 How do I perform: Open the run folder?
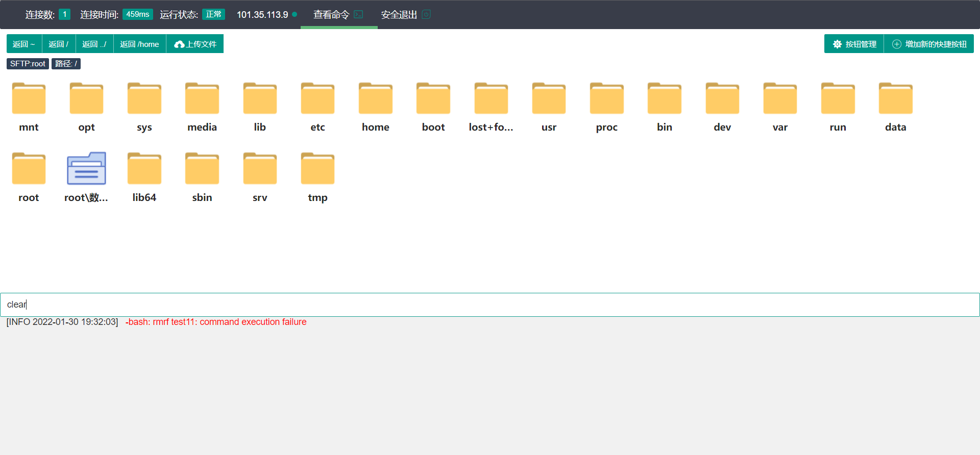[x=838, y=98]
